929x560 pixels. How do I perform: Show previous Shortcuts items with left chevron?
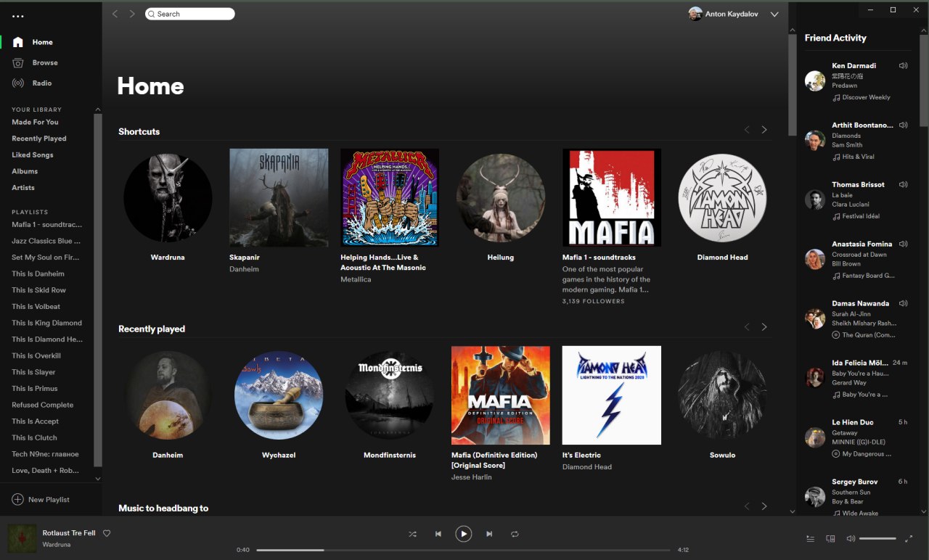747,130
